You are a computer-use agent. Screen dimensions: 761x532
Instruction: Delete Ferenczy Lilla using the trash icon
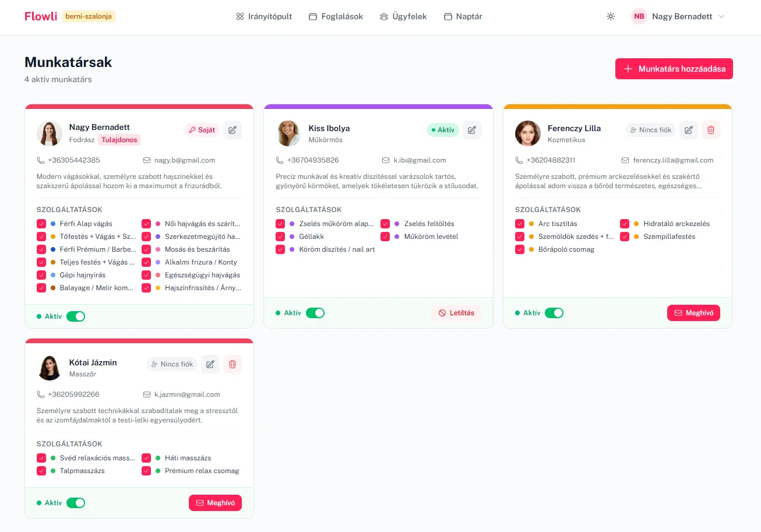click(711, 130)
